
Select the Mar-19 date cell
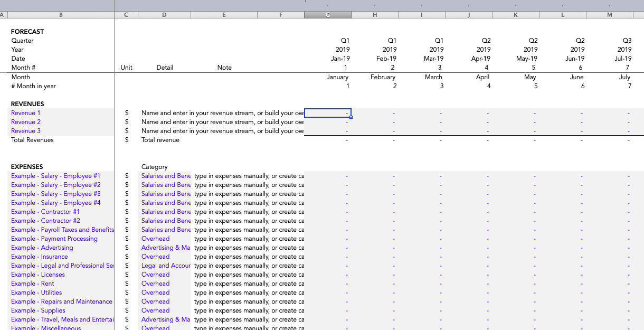pos(434,59)
